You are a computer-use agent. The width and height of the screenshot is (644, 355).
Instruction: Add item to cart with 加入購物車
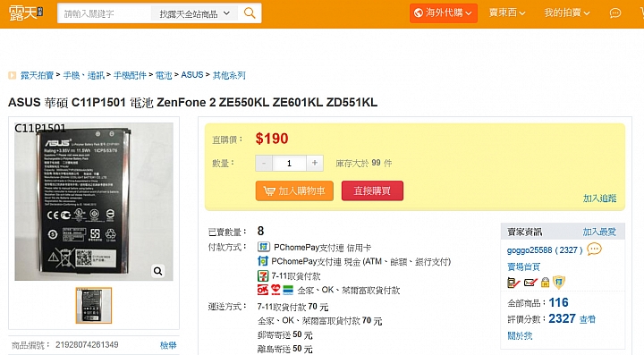294,190
